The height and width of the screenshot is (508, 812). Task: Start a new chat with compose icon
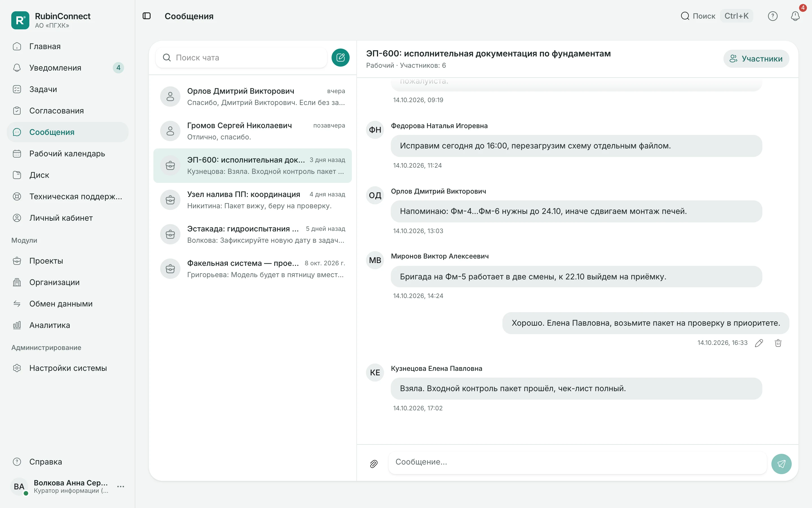(x=340, y=58)
